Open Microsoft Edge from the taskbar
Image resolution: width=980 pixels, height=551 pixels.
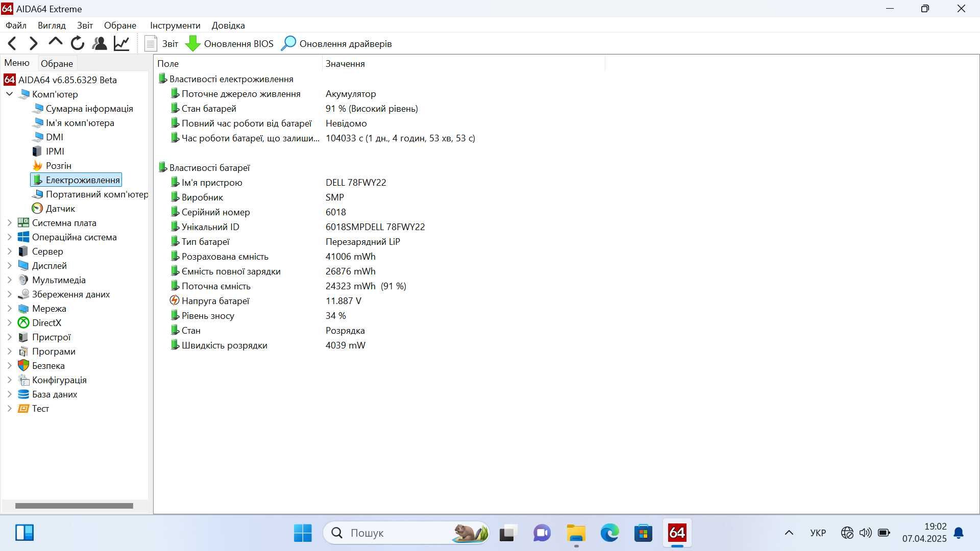click(x=609, y=533)
